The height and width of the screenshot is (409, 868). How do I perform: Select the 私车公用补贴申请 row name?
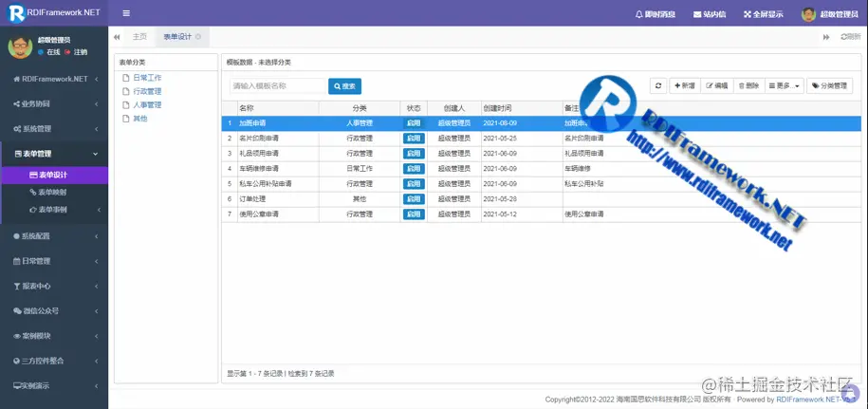pos(266,184)
